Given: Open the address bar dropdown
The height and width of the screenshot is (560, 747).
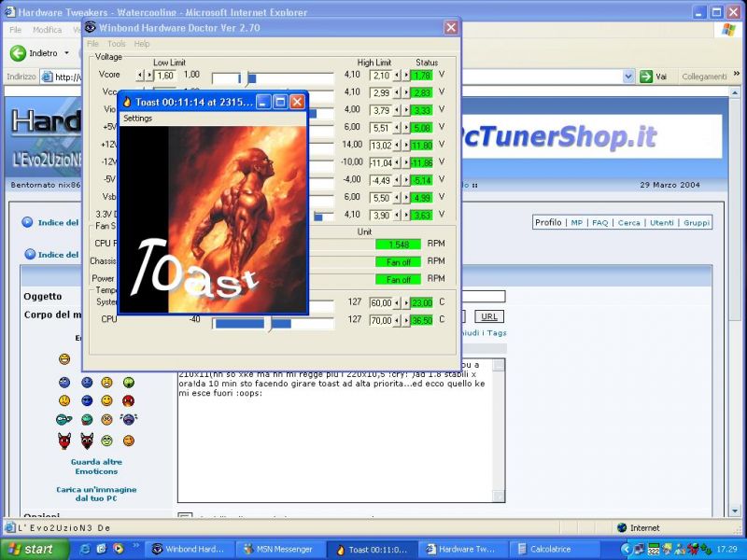Looking at the screenshot, I should point(628,77).
